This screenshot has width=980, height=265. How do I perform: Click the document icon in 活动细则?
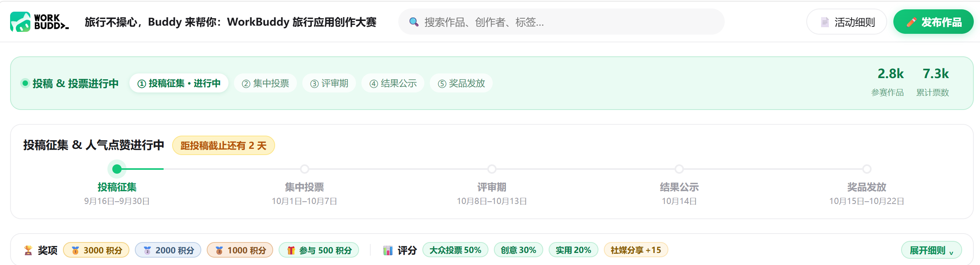[825, 22]
